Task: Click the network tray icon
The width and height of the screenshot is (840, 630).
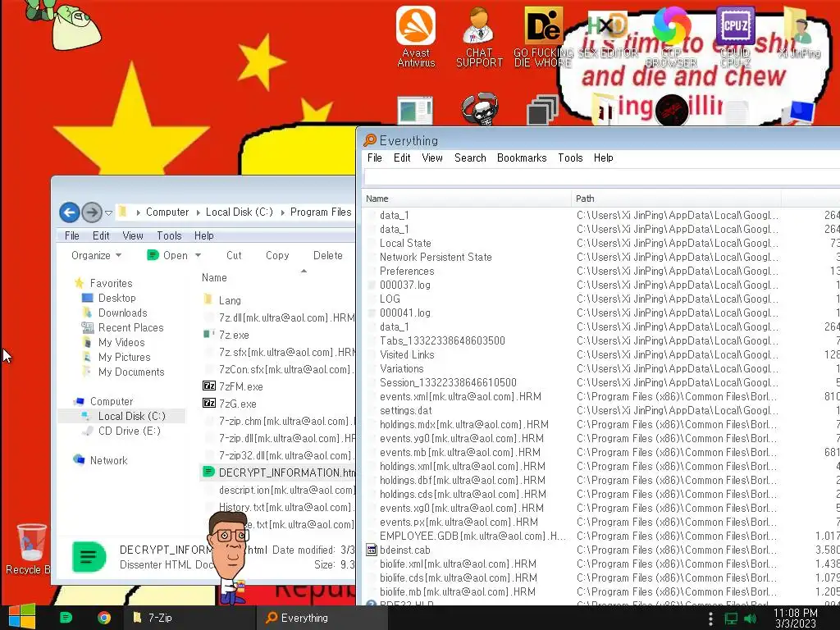Action: (x=731, y=619)
